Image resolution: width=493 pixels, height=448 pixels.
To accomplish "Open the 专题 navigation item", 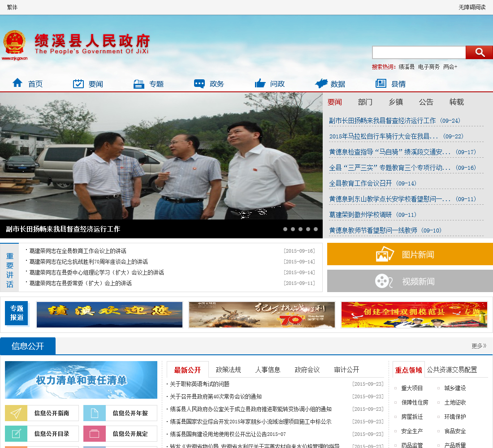I will (156, 84).
